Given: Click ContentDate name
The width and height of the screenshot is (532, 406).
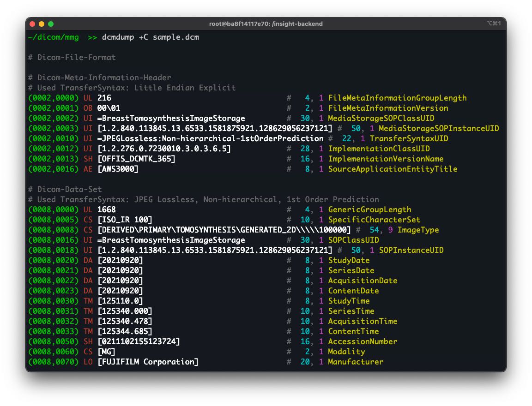Looking at the screenshot, I should point(354,291).
